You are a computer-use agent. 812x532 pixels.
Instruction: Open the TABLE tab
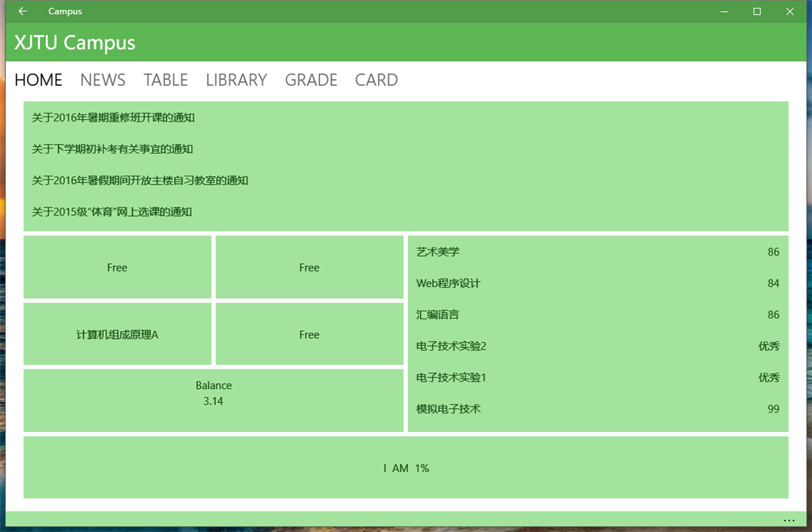pos(166,80)
